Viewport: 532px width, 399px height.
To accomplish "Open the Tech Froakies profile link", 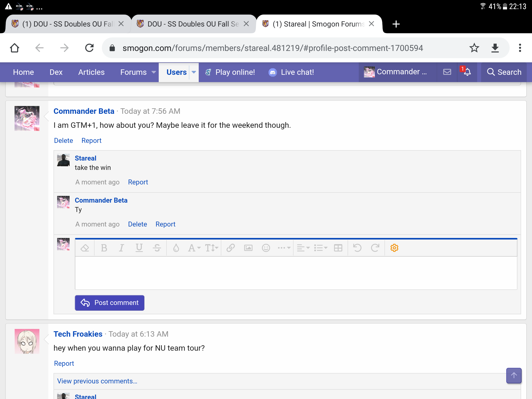I will (x=78, y=334).
